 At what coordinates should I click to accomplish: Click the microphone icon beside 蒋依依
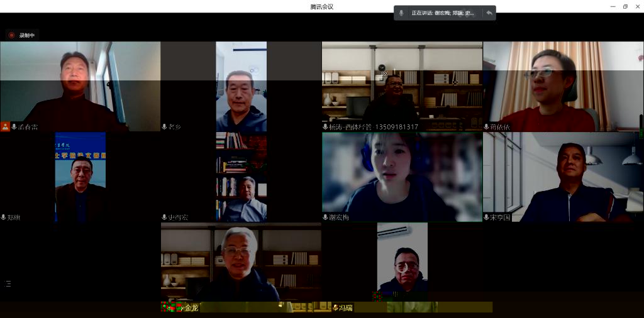click(487, 127)
